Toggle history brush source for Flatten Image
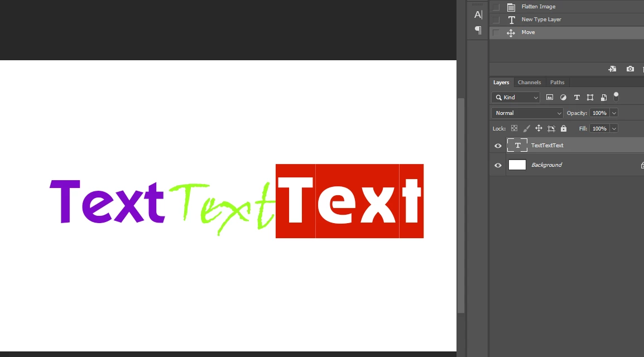The width and height of the screenshot is (644, 357). point(496,7)
